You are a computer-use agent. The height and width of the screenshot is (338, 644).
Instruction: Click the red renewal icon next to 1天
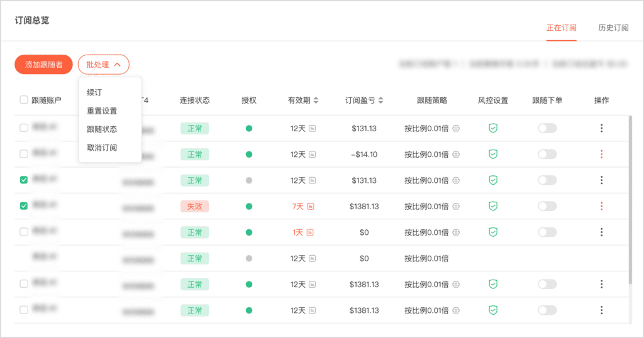click(310, 232)
